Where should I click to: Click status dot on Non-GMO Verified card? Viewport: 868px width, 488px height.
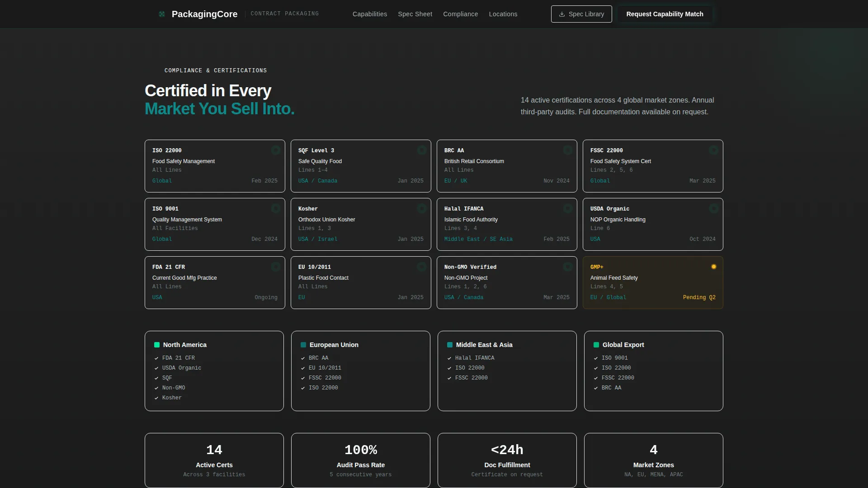coord(568,267)
